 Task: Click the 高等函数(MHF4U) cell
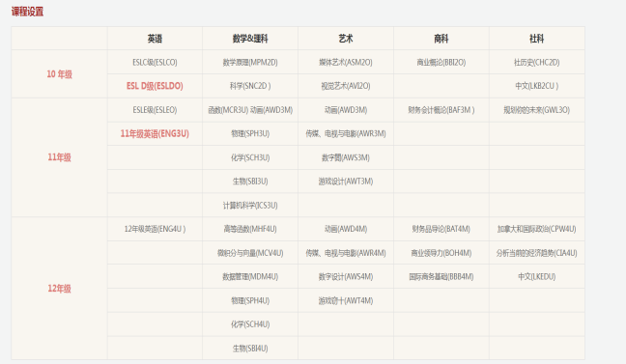click(x=250, y=229)
